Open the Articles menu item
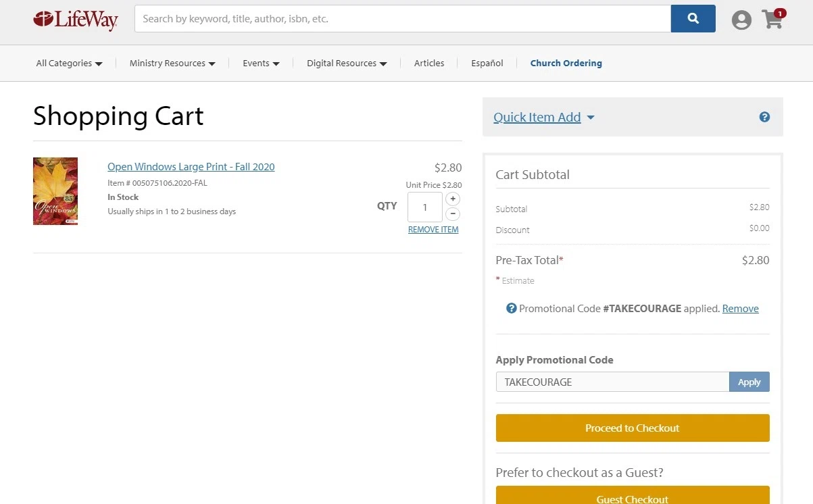Image resolution: width=813 pixels, height=504 pixels. [x=429, y=63]
